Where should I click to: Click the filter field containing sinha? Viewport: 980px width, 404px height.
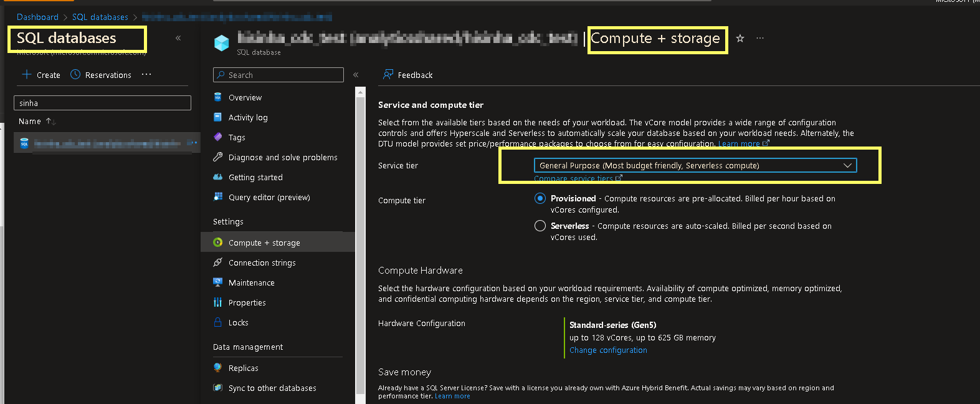click(x=102, y=103)
